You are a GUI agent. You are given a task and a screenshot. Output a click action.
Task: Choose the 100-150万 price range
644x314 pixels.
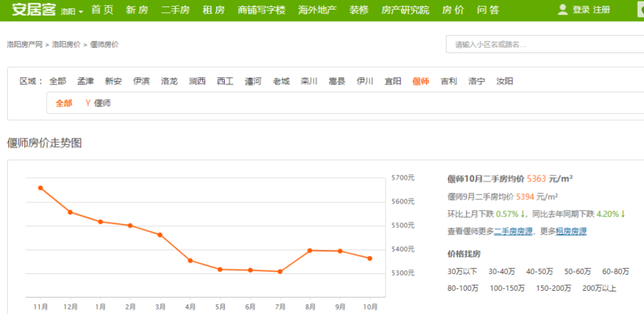507,288
